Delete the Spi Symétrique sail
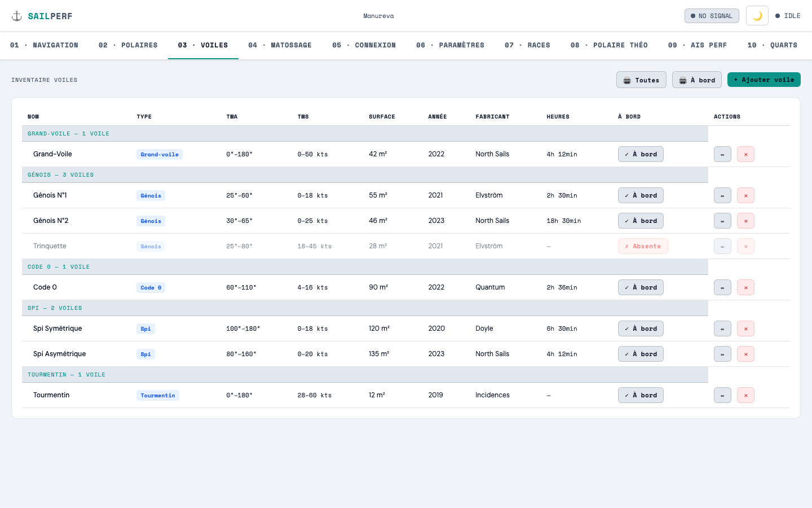This screenshot has height=508, width=812. [x=745, y=329]
